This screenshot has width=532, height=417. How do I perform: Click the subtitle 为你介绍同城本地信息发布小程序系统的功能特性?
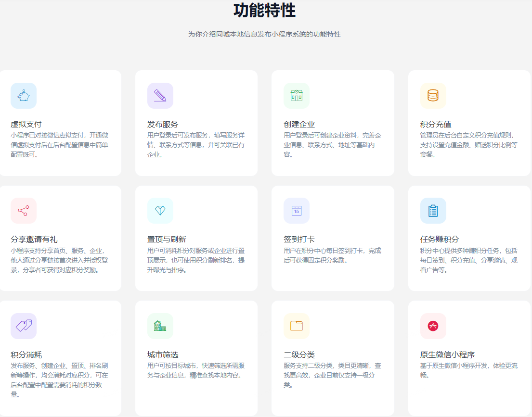tap(265, 34)
